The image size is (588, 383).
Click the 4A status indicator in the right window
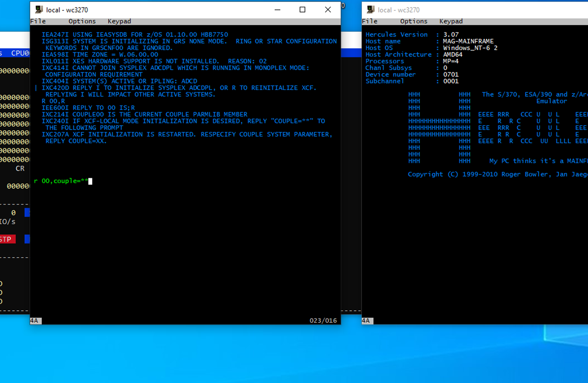pos(367,321)
